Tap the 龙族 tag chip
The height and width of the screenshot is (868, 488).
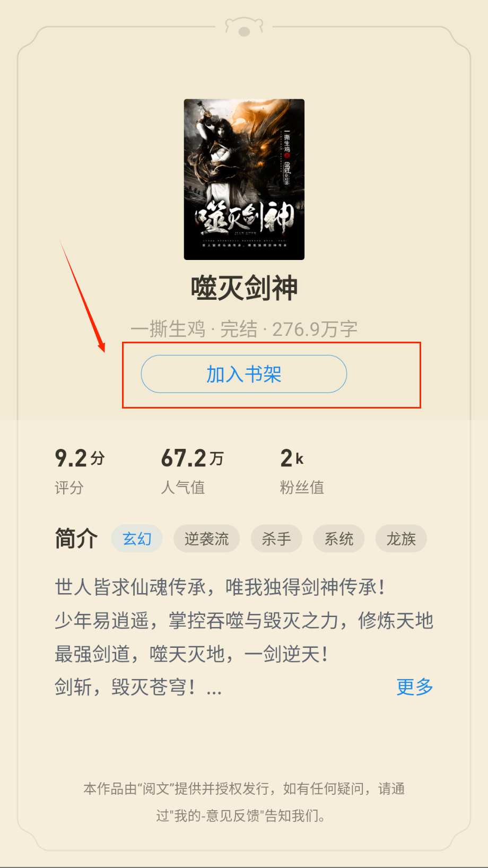(x=401, y=539)
